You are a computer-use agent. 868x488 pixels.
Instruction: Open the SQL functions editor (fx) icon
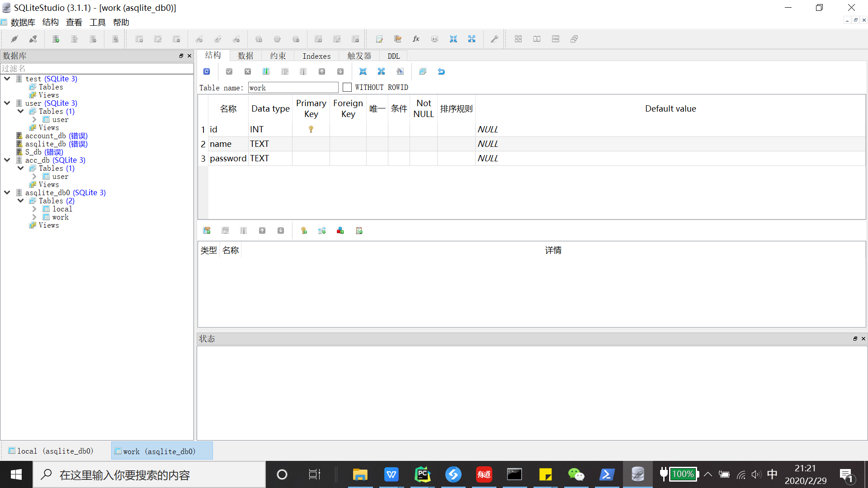416,39
